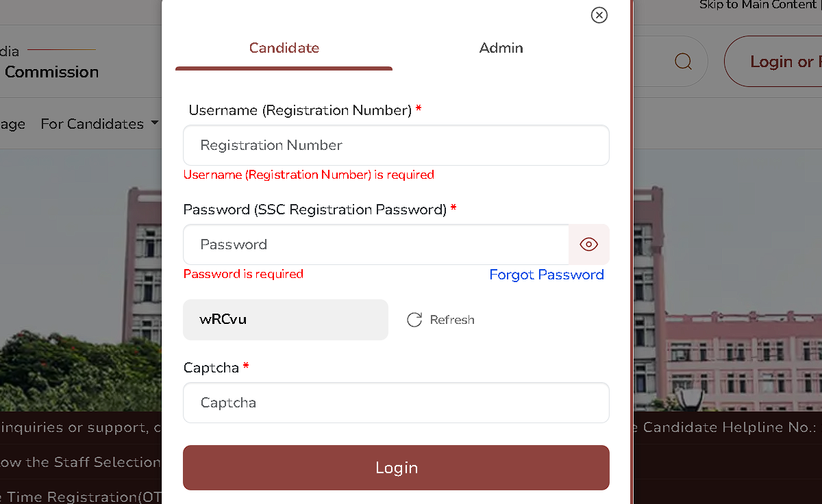Open the Forgot Password link
822x504 pixels.
point(547,275)
